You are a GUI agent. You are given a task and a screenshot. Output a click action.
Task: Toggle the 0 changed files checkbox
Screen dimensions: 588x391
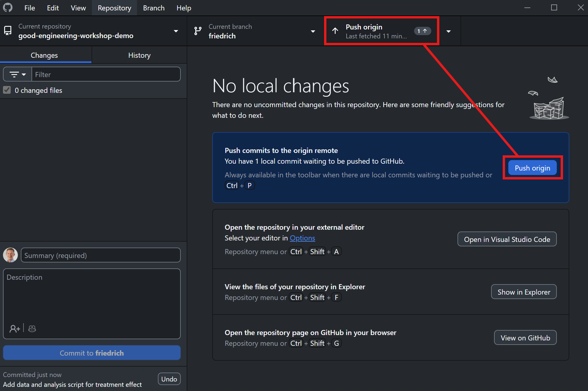click(x=7, y=90)
